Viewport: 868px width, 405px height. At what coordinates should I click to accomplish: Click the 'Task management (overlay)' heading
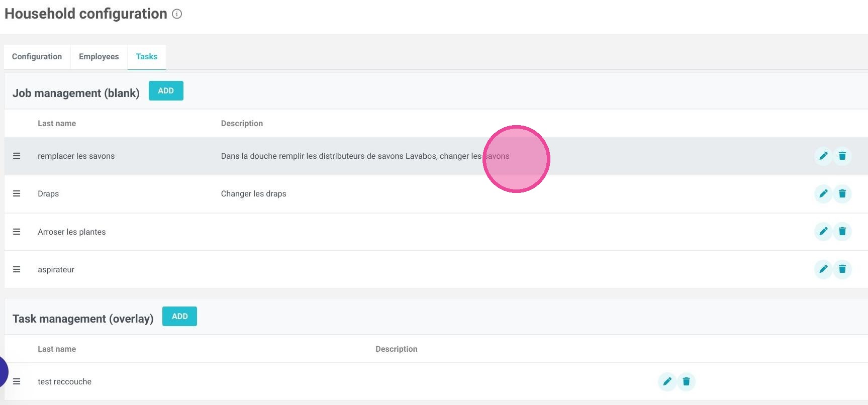click(x=83, y=319)
